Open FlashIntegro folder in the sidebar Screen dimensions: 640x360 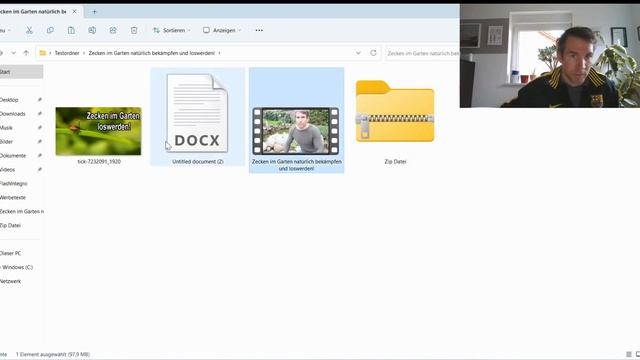pyautogui.click(x=14, y=184)
